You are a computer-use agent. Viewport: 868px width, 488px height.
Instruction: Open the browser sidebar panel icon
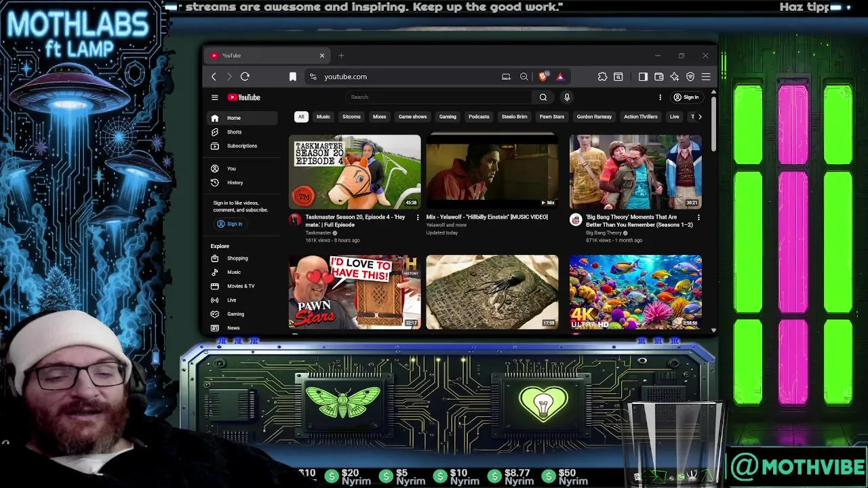pyautogui.click(x=643, y=77)
